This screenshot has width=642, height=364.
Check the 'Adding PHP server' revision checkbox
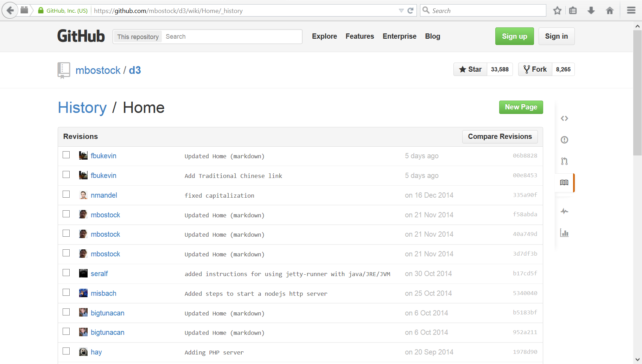(66, 351)
